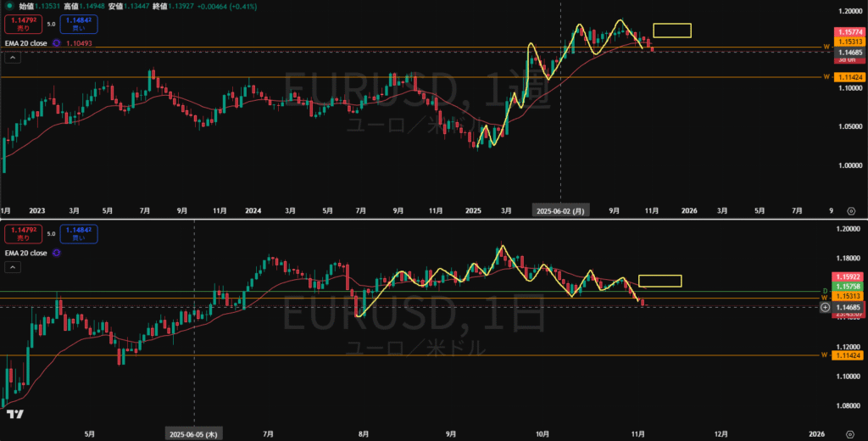Click the yellow rectangle drawing in the weekly chart
The width and height of the screenshot is (868, 441).
click(x=672, y=31)
